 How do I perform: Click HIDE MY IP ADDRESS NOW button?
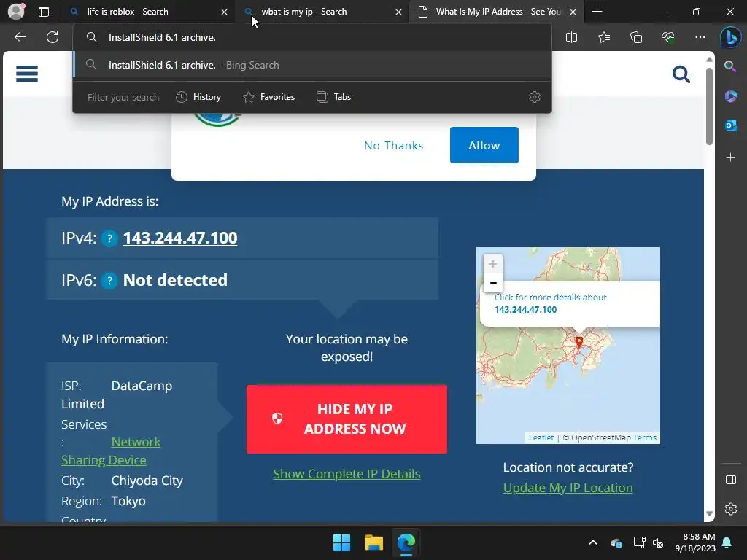tap(347, 419)
